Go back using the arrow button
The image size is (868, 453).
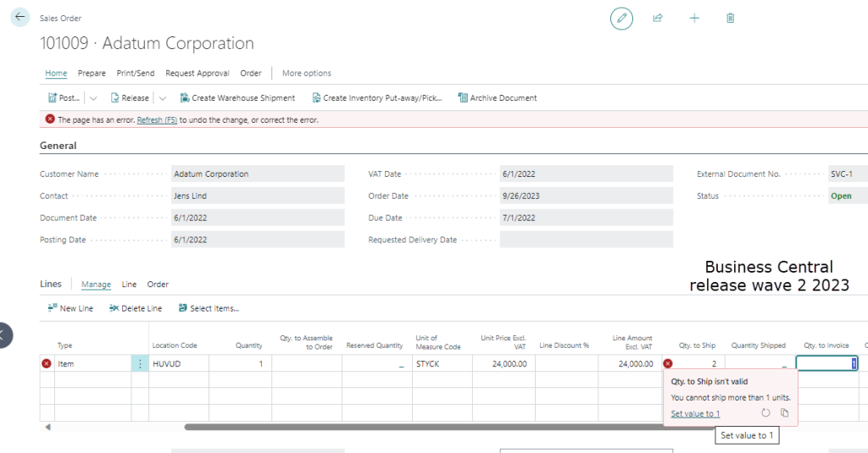pyautogui.click(x=20, y=17)
